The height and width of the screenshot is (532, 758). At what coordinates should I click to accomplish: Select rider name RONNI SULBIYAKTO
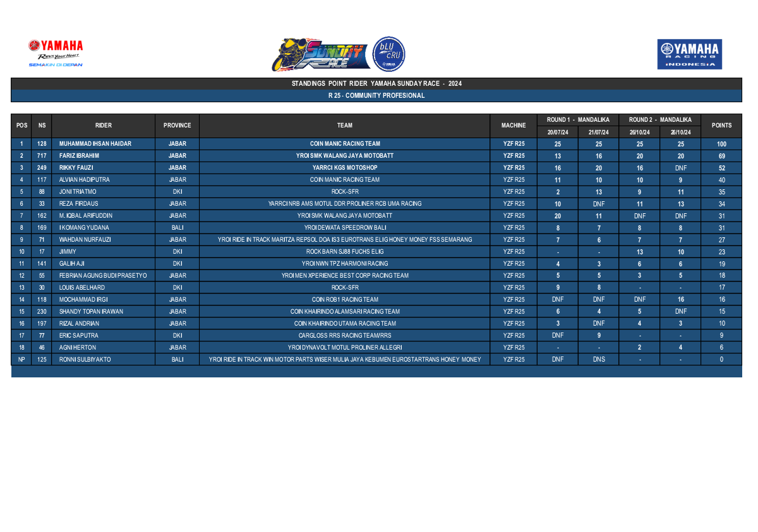pos(85,360)
